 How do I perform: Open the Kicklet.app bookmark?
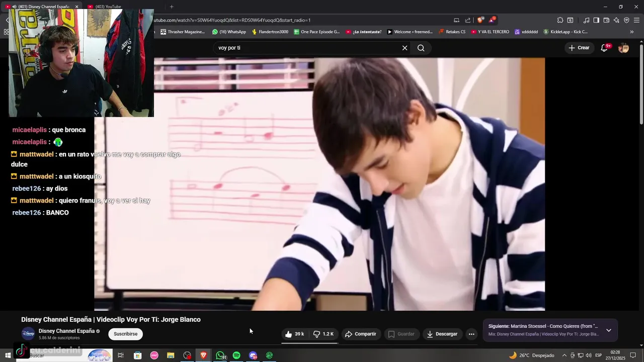click(566, 32)
